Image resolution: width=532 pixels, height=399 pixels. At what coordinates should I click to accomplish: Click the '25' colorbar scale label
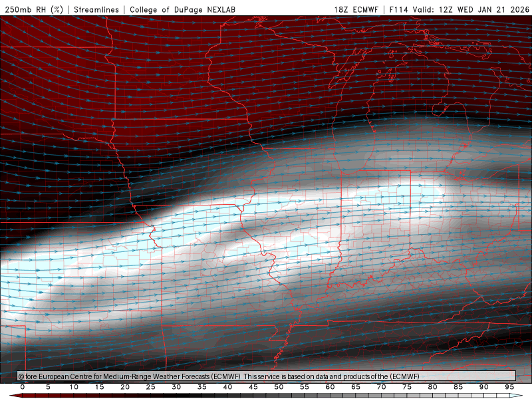click(151, 387)
